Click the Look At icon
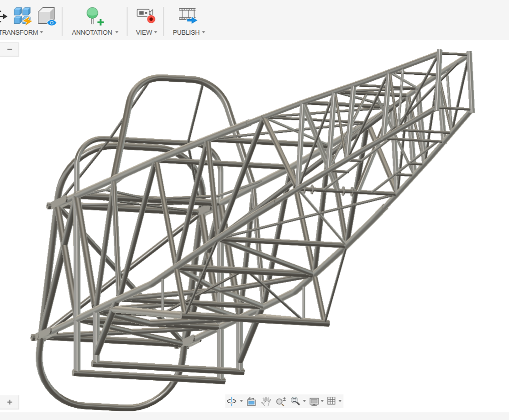This screenshot has height=420, width=509. click(x=251, y=401)
